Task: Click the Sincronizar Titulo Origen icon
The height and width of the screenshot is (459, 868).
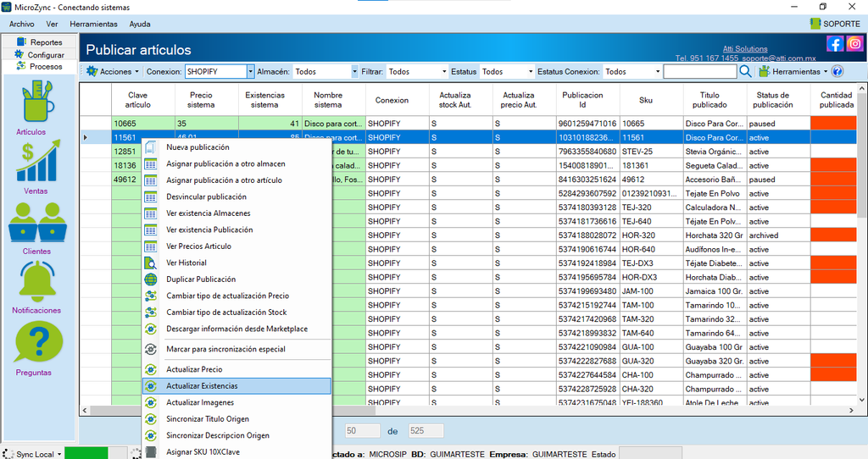Action: [151, 419]
